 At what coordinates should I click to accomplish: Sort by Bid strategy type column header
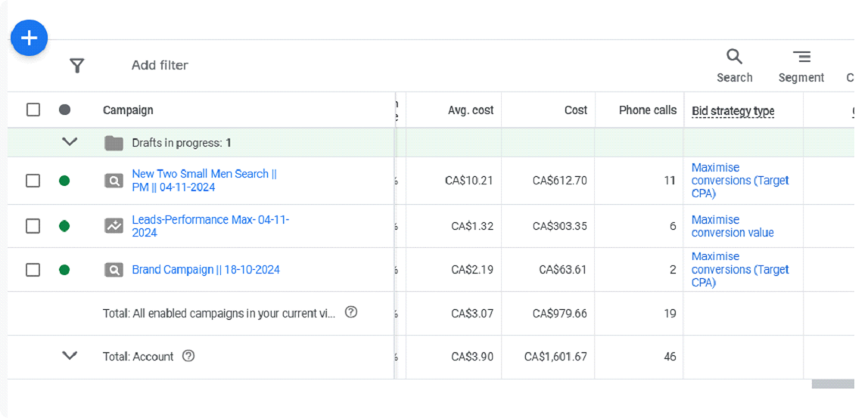coord(733,111)
